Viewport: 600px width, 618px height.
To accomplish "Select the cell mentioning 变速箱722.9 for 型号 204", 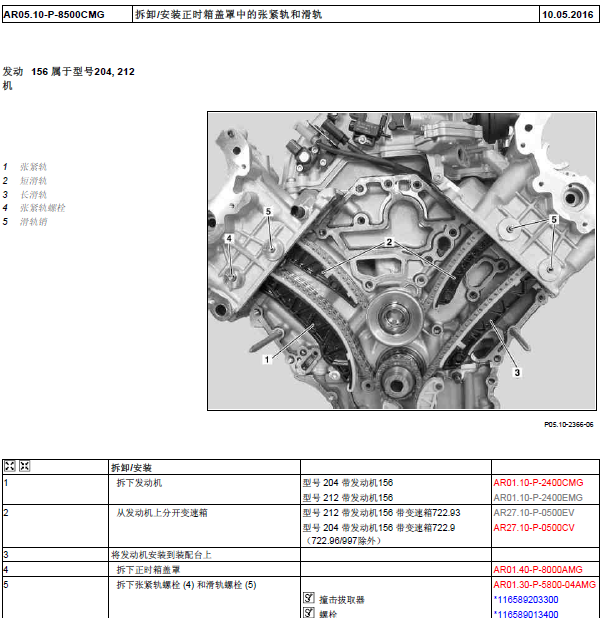I will click(379, 528).
